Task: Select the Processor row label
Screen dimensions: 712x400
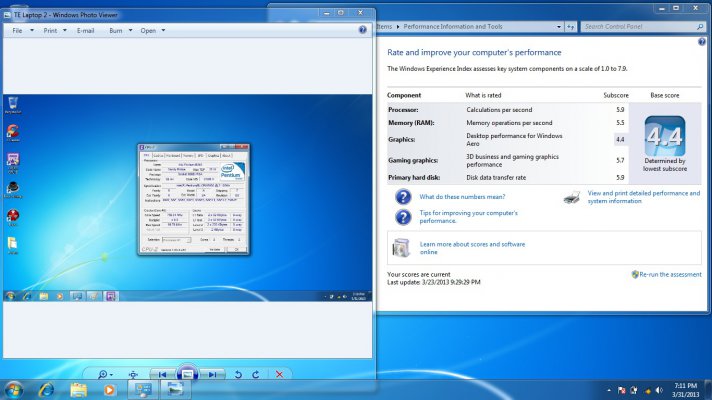Action: coord(403,110)
